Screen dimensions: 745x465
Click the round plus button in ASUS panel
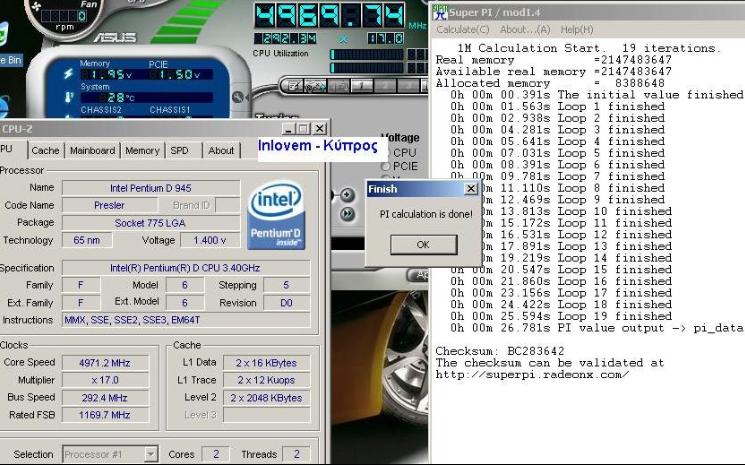[x=347, y=195]
